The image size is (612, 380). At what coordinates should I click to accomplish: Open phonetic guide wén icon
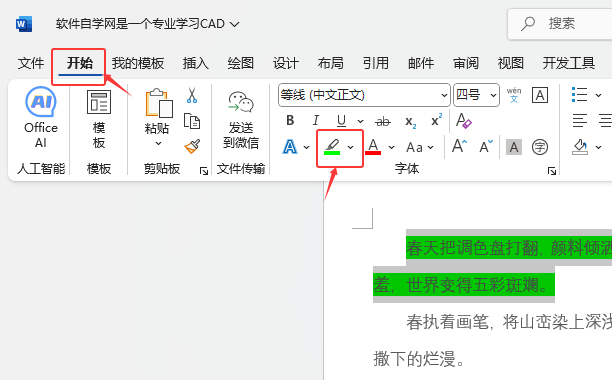[x=514, y=95]
